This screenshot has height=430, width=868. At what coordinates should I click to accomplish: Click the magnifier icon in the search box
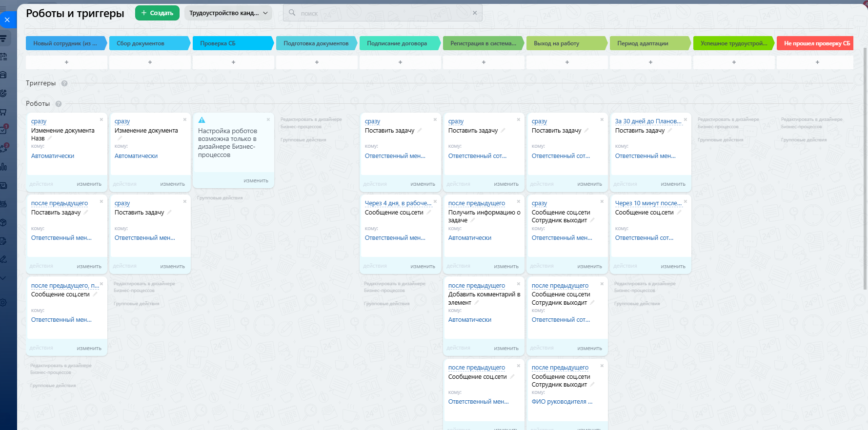pos(292,13)
